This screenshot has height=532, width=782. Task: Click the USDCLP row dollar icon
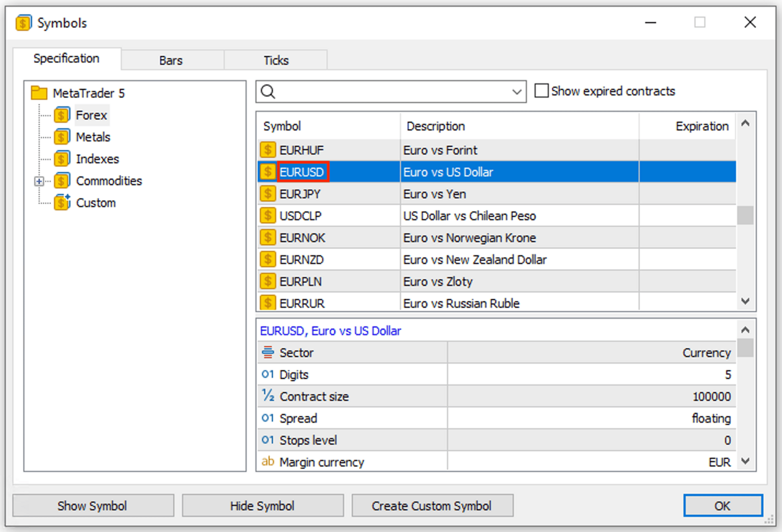point(268,215)
